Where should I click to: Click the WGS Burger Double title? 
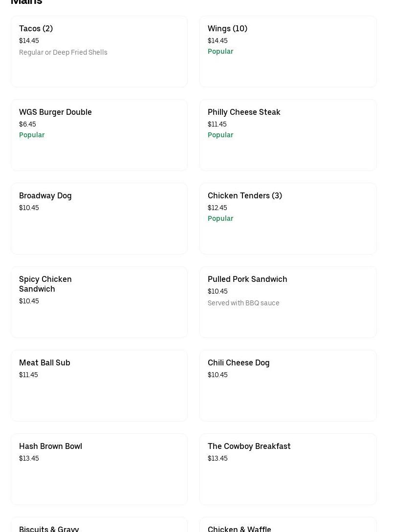(x=55, y=112)
